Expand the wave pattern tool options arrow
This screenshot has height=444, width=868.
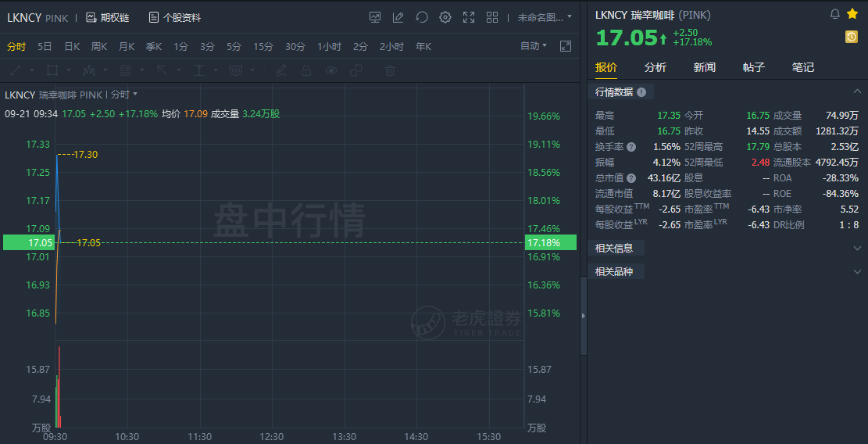105,70
